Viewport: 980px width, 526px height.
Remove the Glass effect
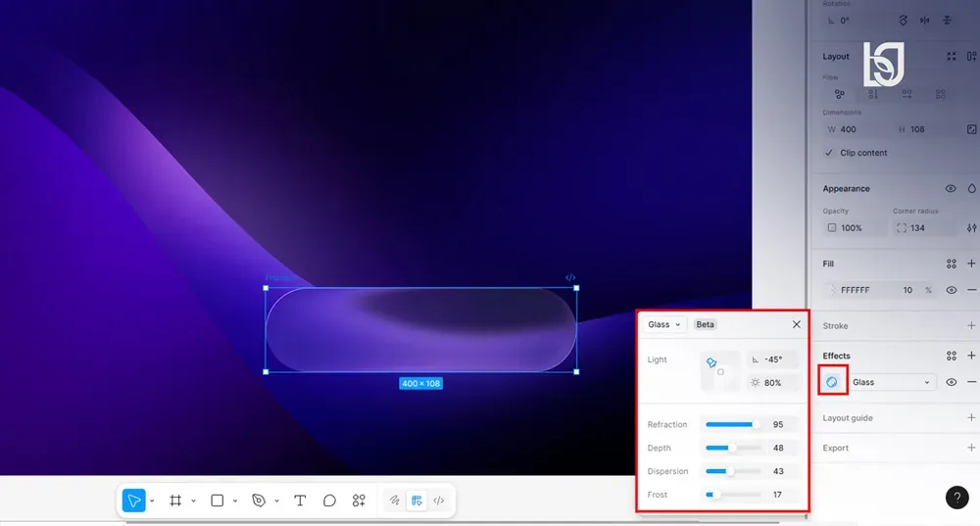pyautogui.click(x=971, y=382)
